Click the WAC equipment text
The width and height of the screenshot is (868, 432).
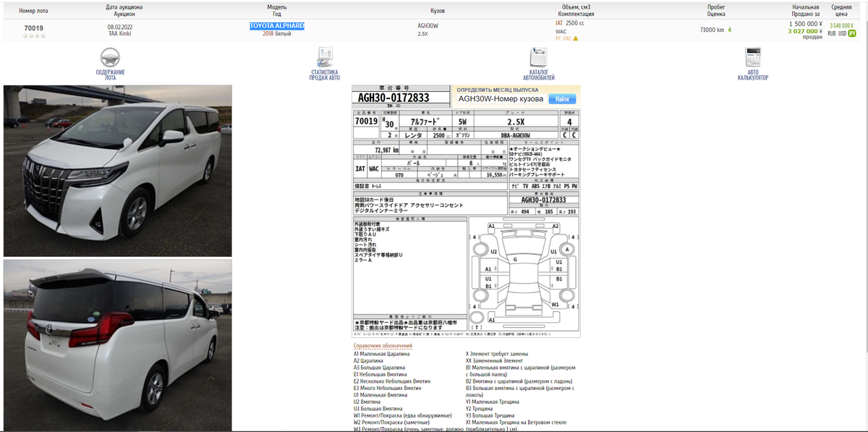pyautogui.click(x=561, y=31)
